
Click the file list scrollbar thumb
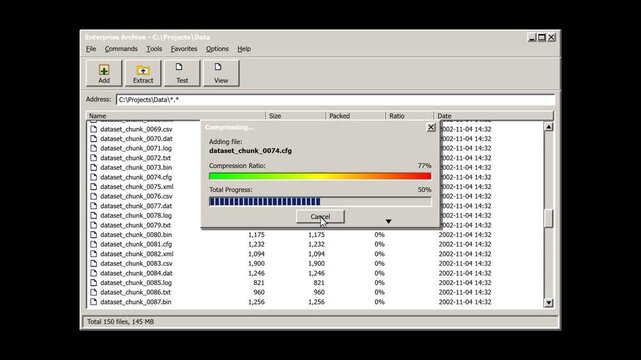pyautogui.click(x=549, y=219)
